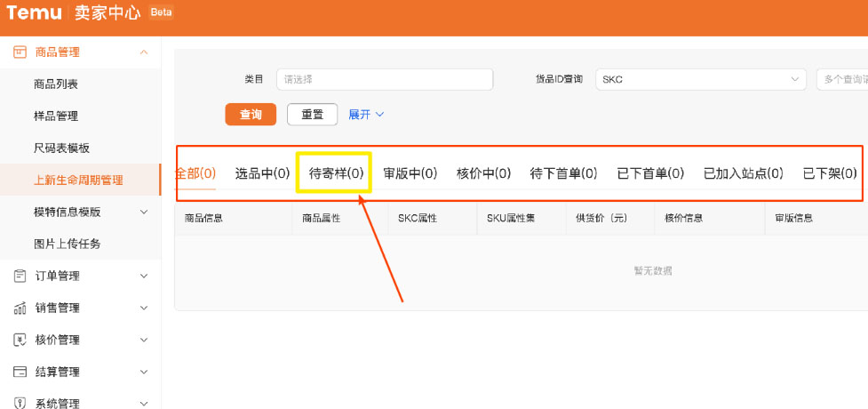Expand the 销售管理 chevron

point(144,308)
